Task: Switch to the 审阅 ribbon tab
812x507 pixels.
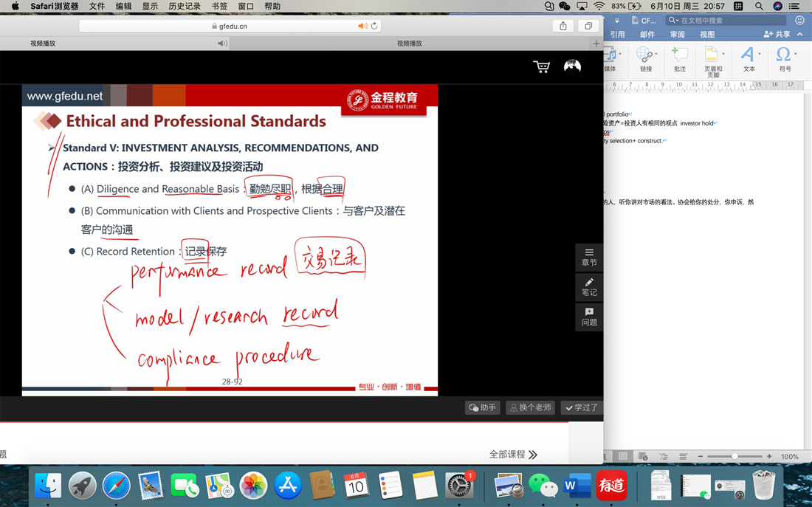Action: [x=677, y=35]
